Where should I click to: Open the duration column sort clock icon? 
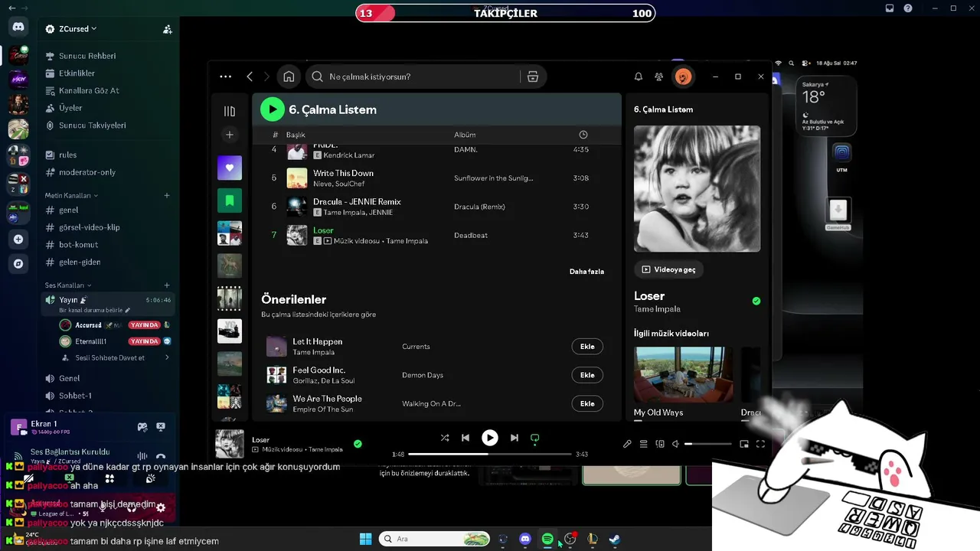click(x=583, y=135)
